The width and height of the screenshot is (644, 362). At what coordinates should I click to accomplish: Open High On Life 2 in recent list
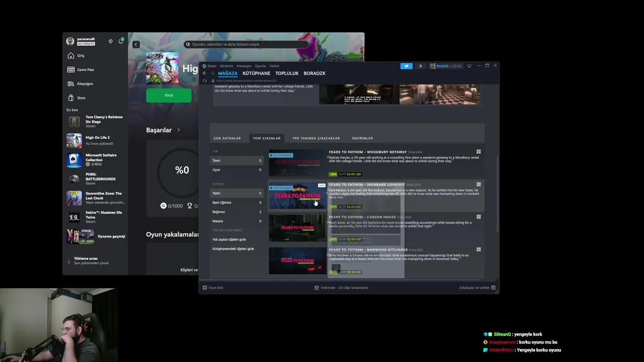click(x=96, y=140)
